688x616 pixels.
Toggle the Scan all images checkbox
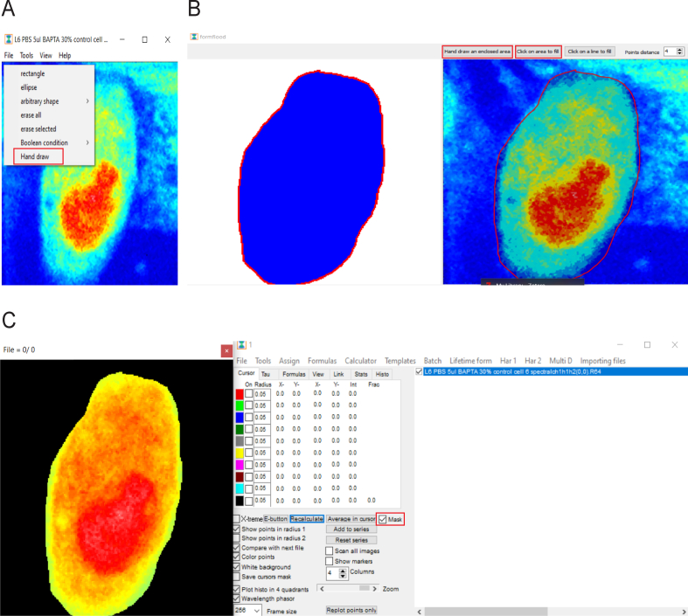(329, 550)
